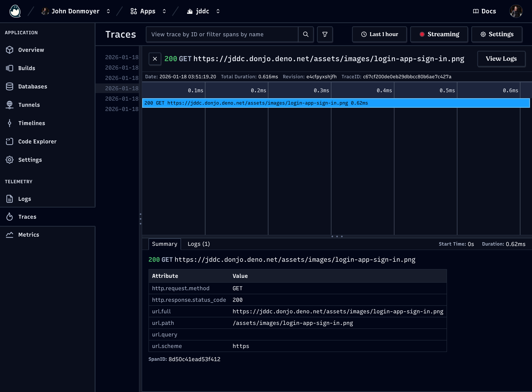This screenshot has height=392, width=532.
Task: Go to Tunnels in sidebar
Action: point(29,105)
